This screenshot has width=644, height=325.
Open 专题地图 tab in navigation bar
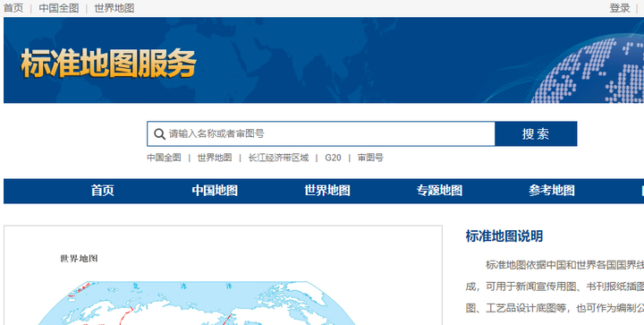[439, 191]
